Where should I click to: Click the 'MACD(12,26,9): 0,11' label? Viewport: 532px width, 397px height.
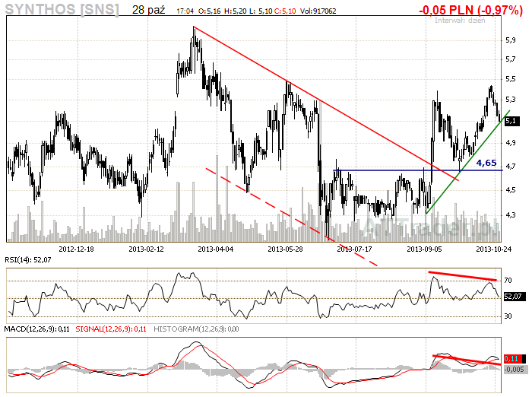point(36,329)
